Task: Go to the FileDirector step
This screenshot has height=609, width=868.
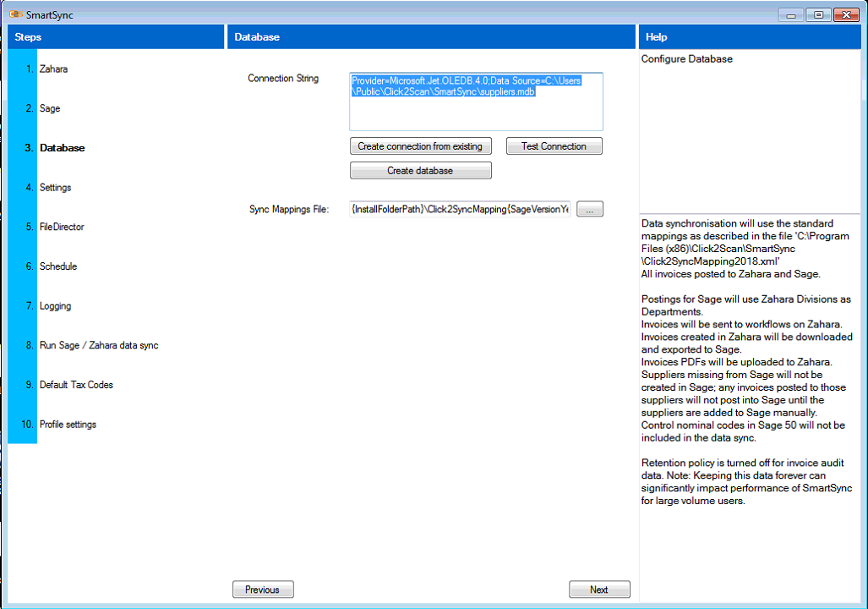Action: [62, 227]
